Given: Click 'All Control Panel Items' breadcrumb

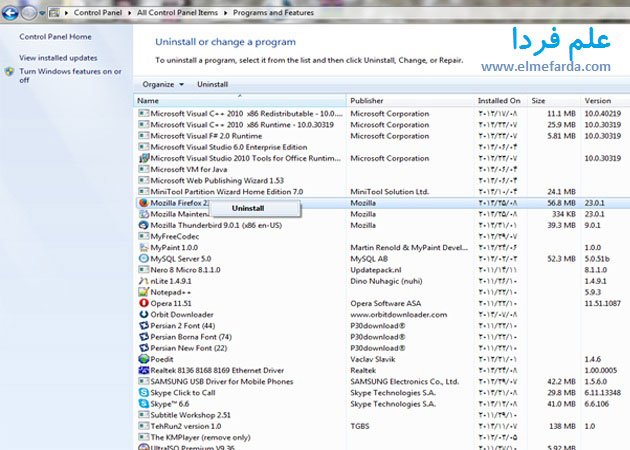Looking at the screenshot, I should click(x=177, y=12).
